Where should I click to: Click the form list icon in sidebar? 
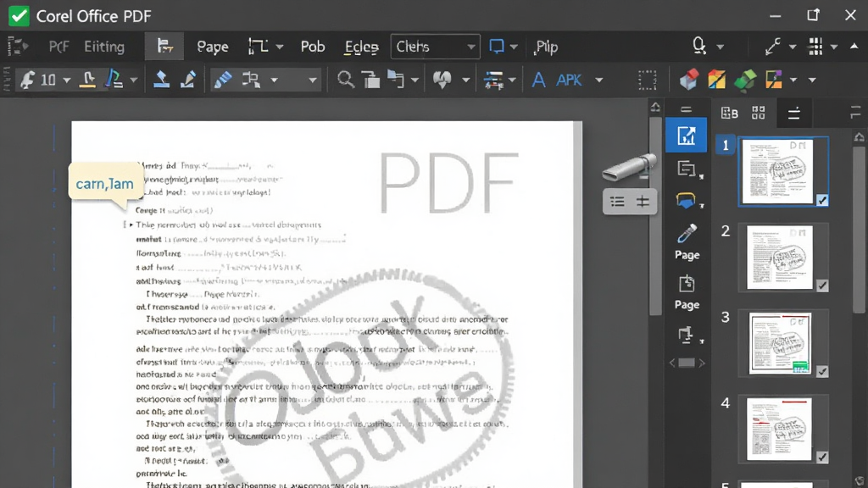pos(687,169)
